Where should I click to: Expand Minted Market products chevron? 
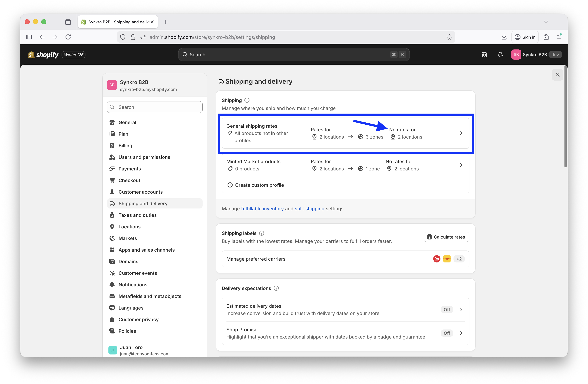click(x=461, y=165)
